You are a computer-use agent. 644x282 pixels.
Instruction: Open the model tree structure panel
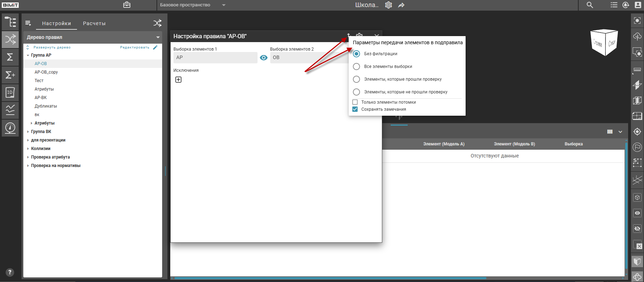tap(10, 22)
